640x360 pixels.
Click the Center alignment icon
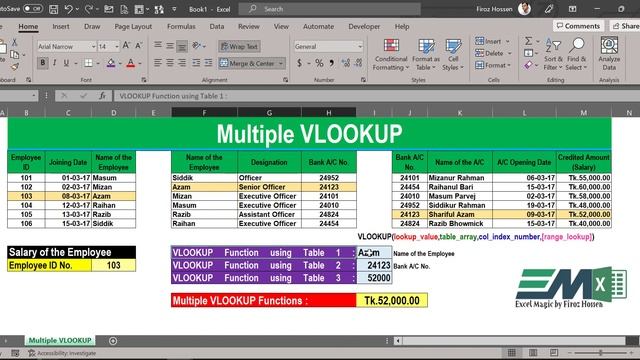click(x=170, y=63)
